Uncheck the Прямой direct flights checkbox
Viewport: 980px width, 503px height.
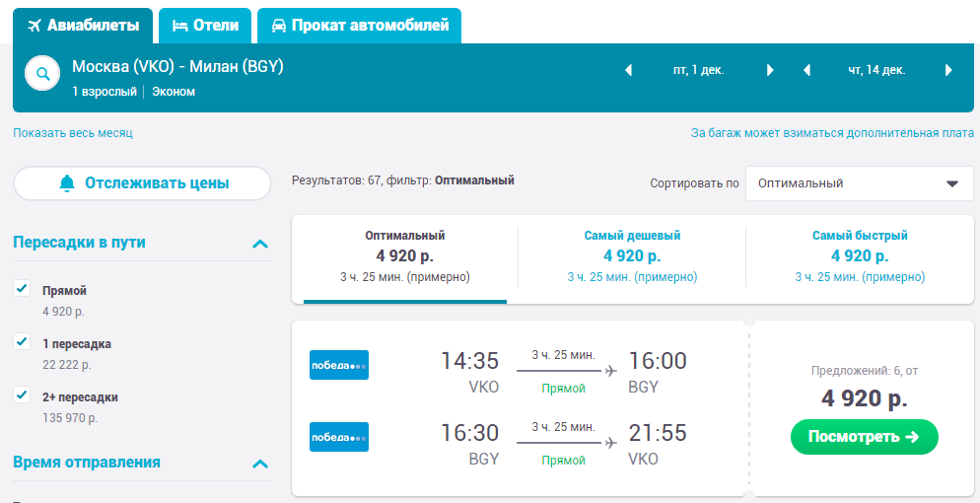click(x=22, y=288)
